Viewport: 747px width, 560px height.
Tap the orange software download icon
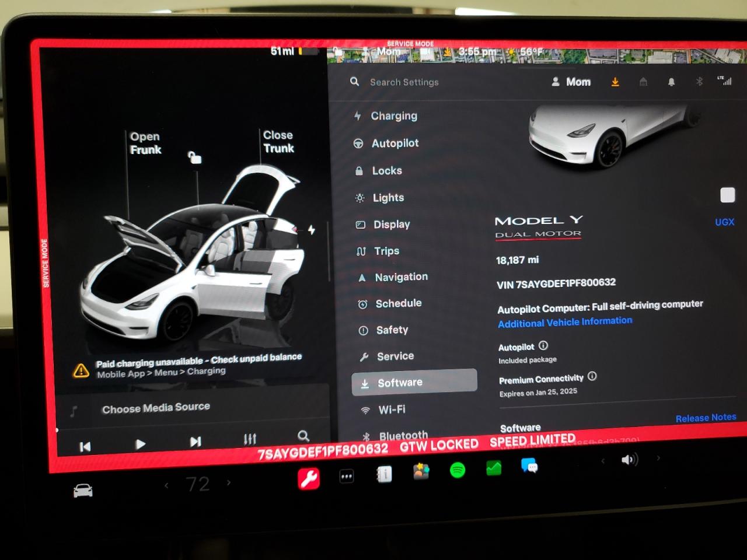coord(615,82)
